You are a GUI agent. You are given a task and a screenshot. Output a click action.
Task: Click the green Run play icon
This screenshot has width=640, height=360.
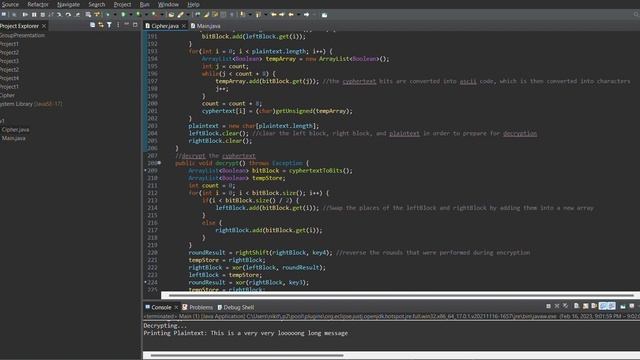[x=123, y=14]
